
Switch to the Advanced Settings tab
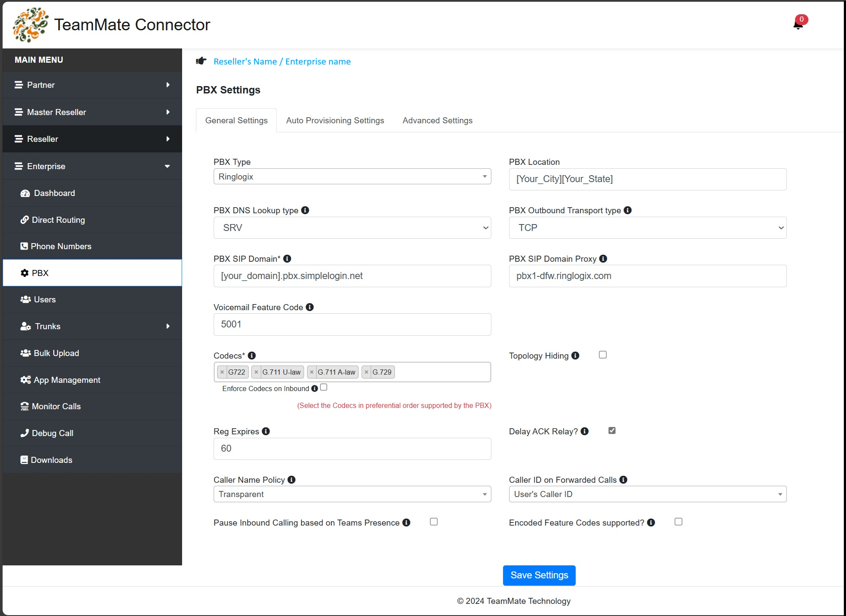[438, 121]
